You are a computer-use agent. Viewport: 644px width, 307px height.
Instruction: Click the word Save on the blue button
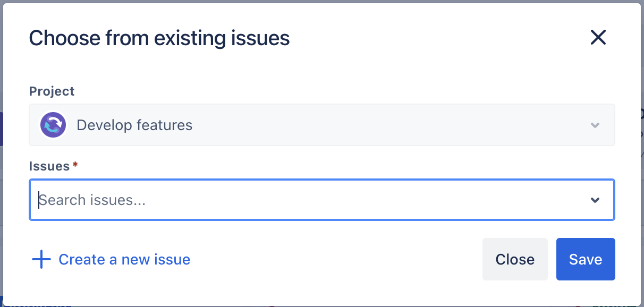tap(586, 259)
